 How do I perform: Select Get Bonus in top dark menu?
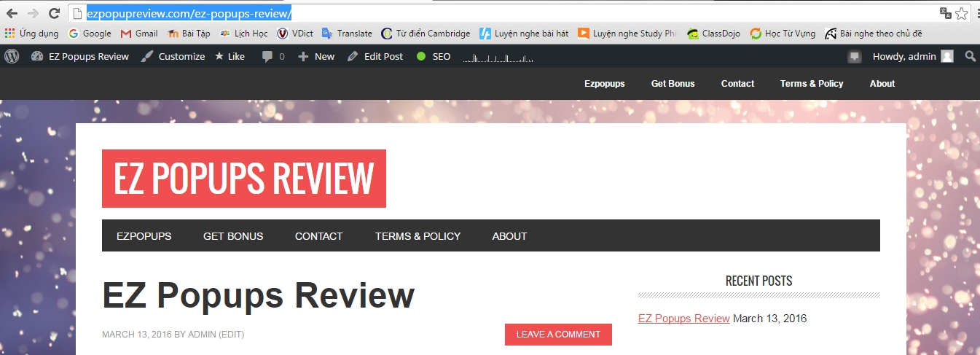tap(673, 84)
